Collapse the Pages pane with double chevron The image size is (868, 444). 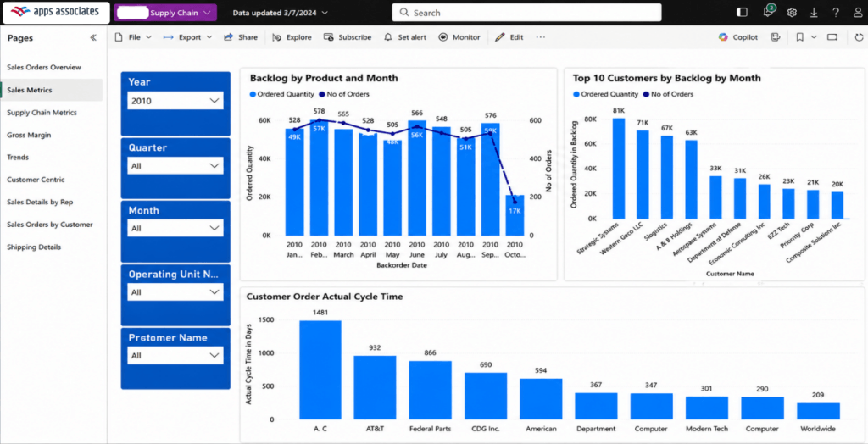coord(93,37)
